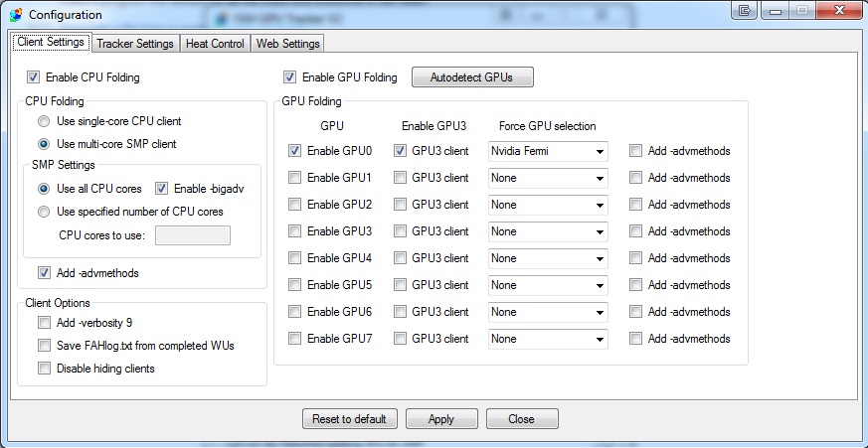868x448 pixels.
Task: Open the Heat Control tab
Action: (215, 44)
